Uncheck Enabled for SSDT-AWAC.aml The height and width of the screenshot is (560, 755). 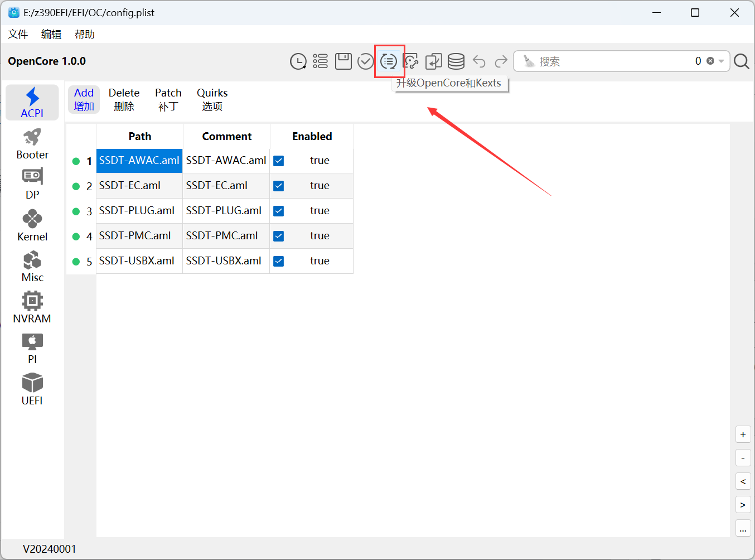pyautogui.click(x=279, y=161)
